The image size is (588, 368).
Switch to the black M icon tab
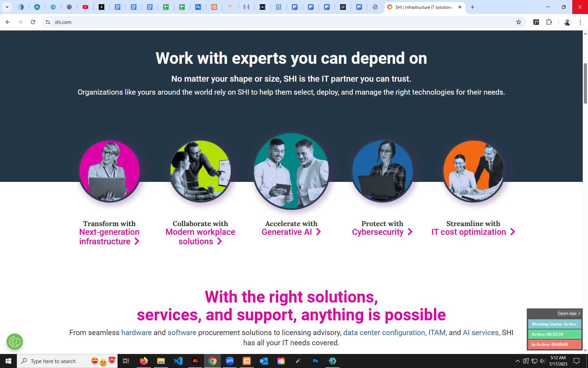pos(343,7)
